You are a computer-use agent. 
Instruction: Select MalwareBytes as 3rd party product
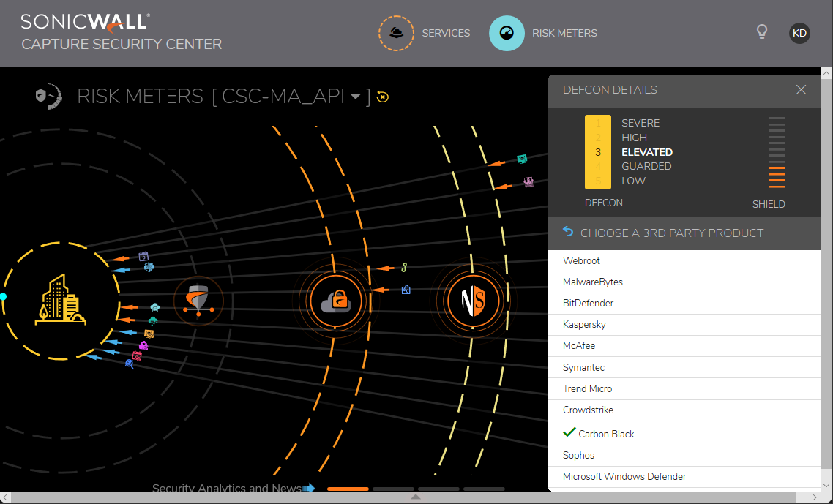point(684,282)
